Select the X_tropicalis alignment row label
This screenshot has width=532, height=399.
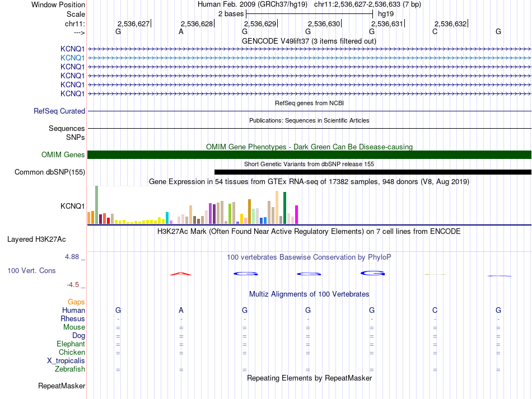pyautogui.click(x=66, y=361)
